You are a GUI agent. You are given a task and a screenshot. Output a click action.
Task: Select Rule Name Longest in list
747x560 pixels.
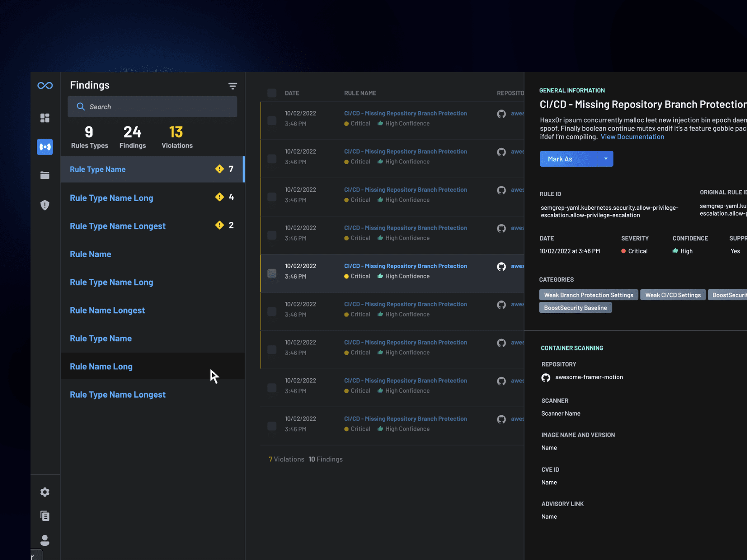107,310
